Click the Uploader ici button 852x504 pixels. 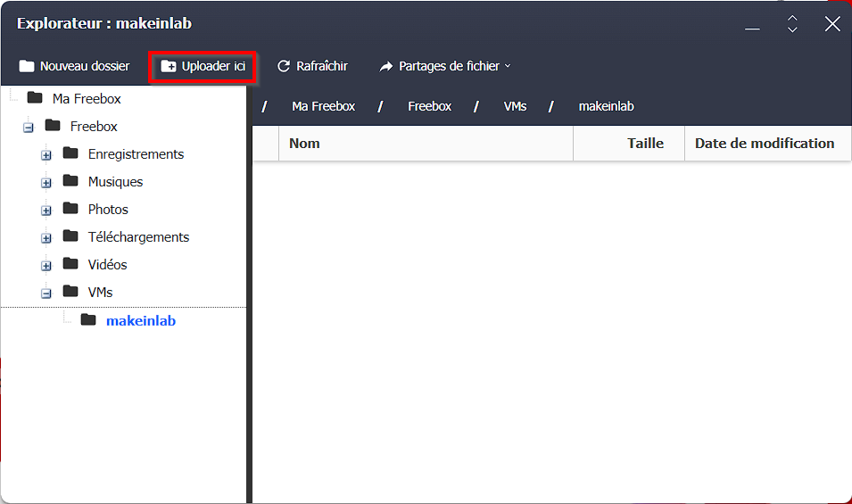[203, 66]
